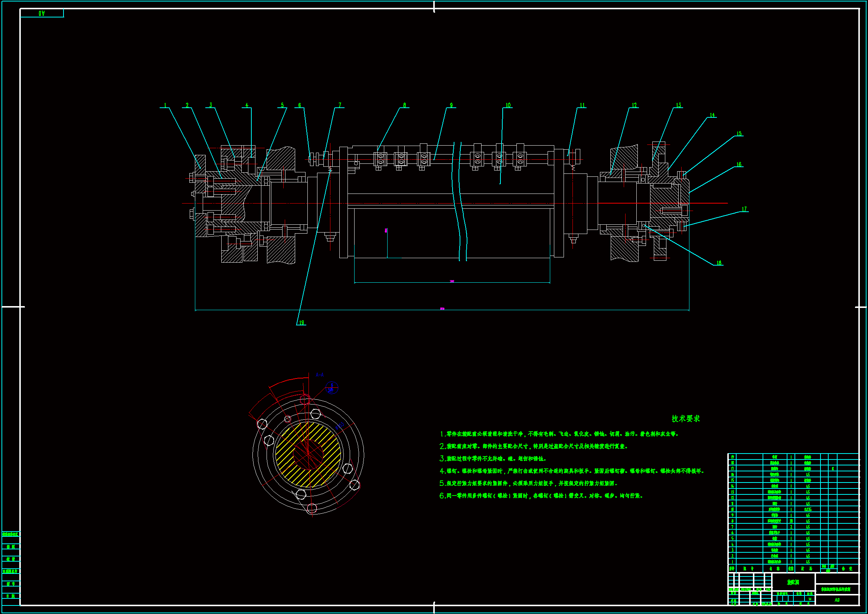Select technical requirement line 6
Image resolution: width=868 pixels, height=614 pixels.
point(541,496)
